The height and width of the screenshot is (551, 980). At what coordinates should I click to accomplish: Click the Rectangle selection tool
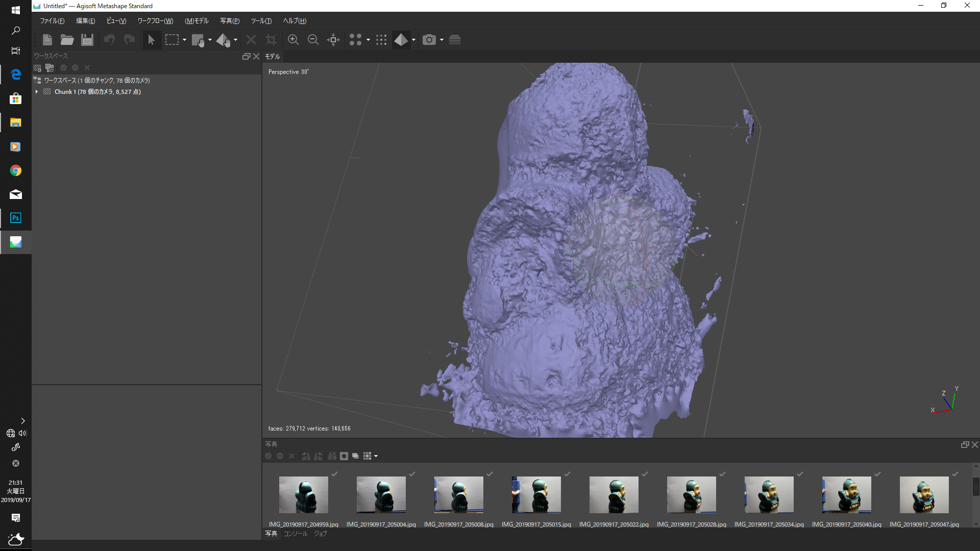pos(172,40)
